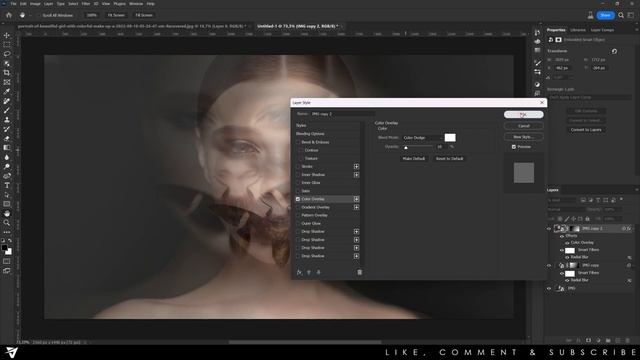Select the Crop tool
The height and width of the screenshot is (360, 640).
(x=7, y=73)
